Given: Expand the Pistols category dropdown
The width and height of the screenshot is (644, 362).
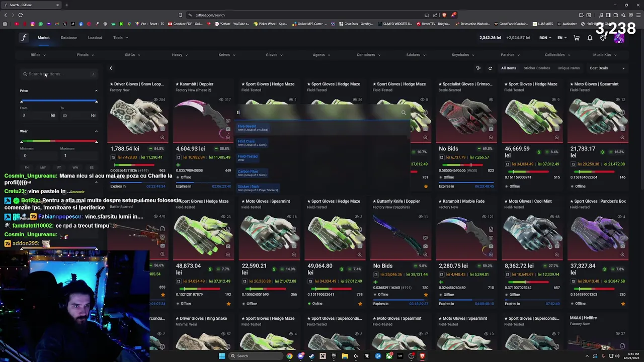Looking at the screenshot, I should coord(85,55).
